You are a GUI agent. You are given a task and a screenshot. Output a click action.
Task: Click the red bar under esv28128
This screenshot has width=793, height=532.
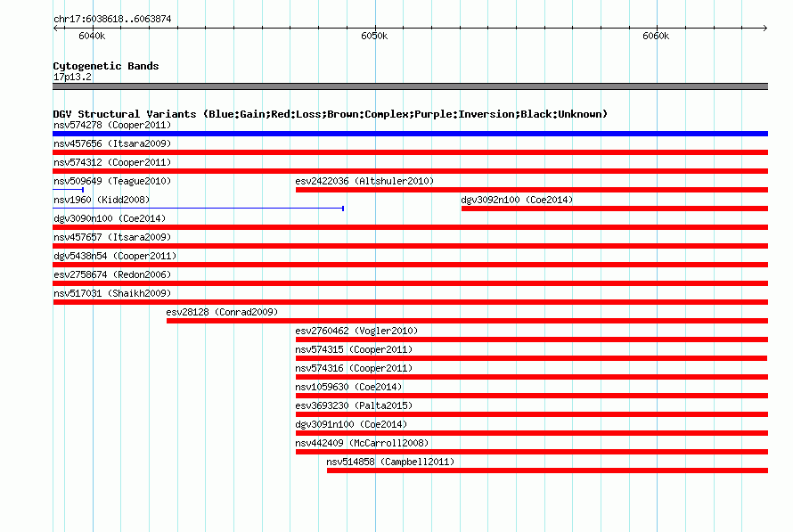coord(467,321)
